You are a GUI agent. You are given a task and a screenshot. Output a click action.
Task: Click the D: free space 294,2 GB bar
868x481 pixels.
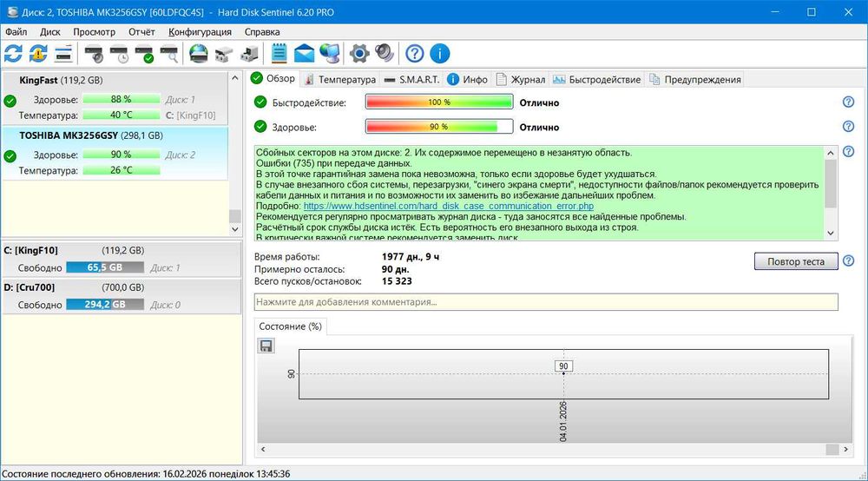point(105,305)
